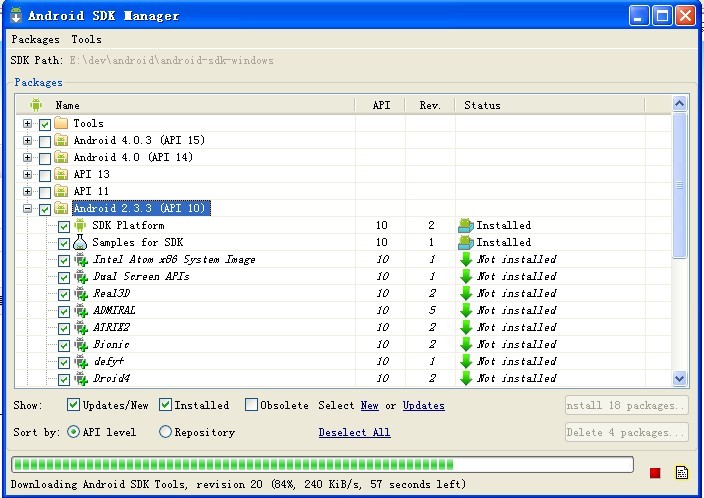Click the defy+ add-on icon
Screen dimensions: 704x498
pos(81,362)
